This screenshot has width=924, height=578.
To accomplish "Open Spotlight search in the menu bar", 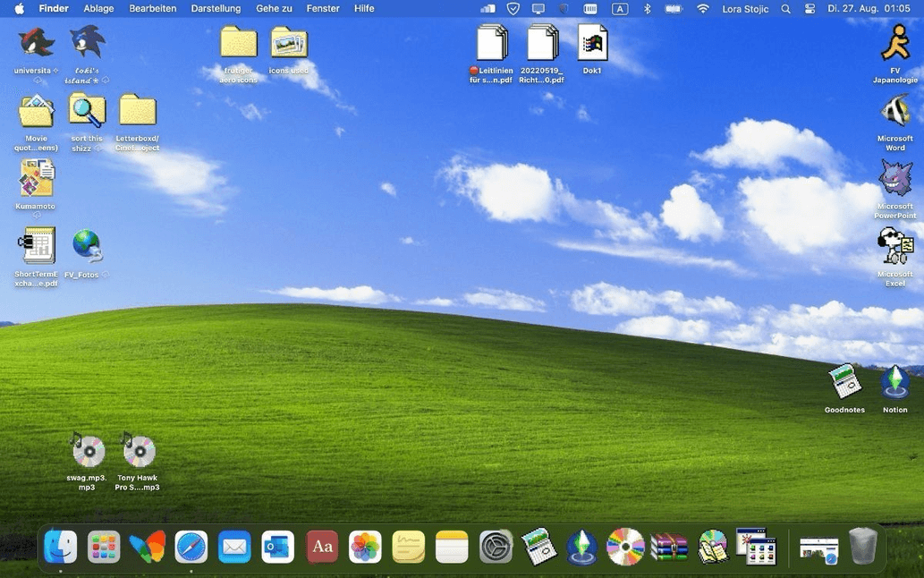I will [x=785, y=9].
